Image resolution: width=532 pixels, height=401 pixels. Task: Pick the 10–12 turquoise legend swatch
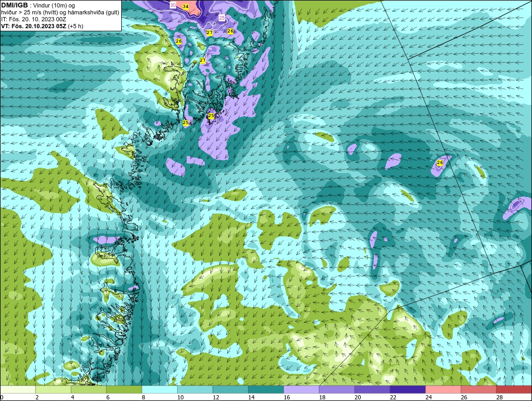(195, 389)
